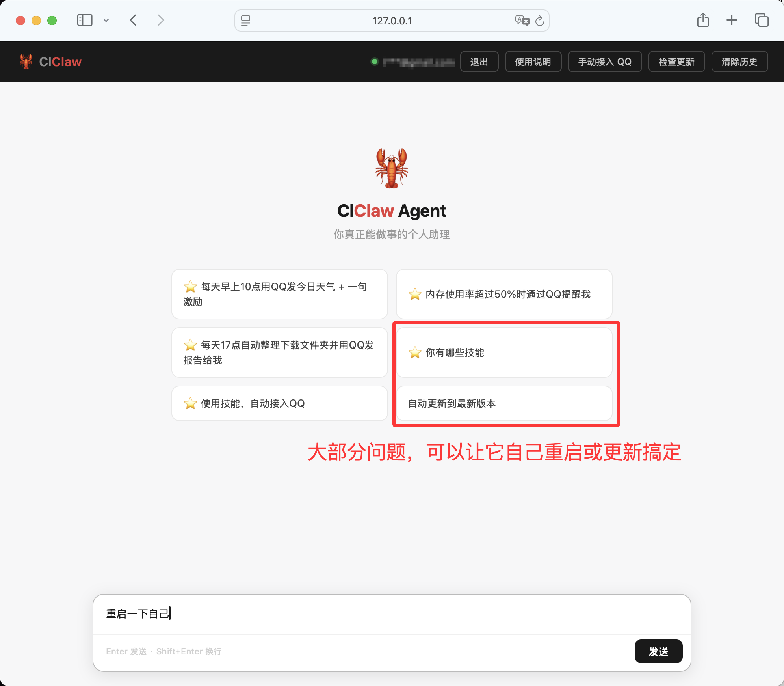
Task: Show the tab overview icon
Action: click(x=761, y=20)
